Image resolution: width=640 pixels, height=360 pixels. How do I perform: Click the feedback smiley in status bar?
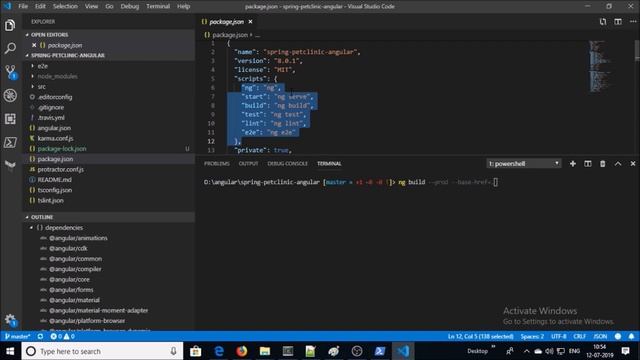point(618,336)
